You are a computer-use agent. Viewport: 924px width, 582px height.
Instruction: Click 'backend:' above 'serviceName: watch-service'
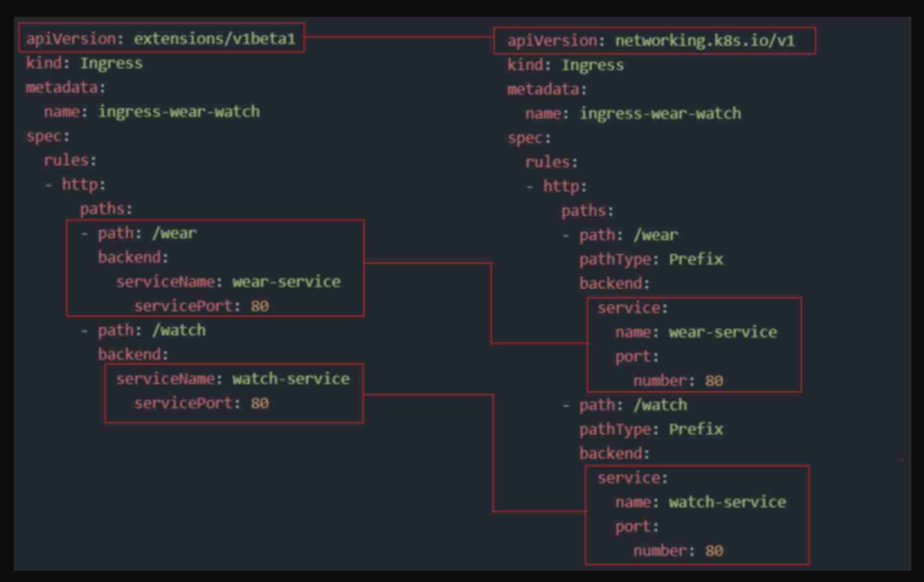click(133, 355)
